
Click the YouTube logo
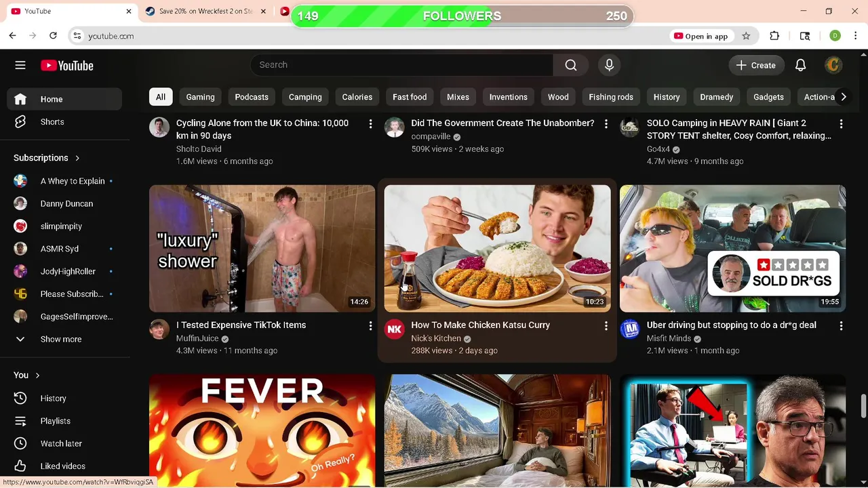point(66,66)
